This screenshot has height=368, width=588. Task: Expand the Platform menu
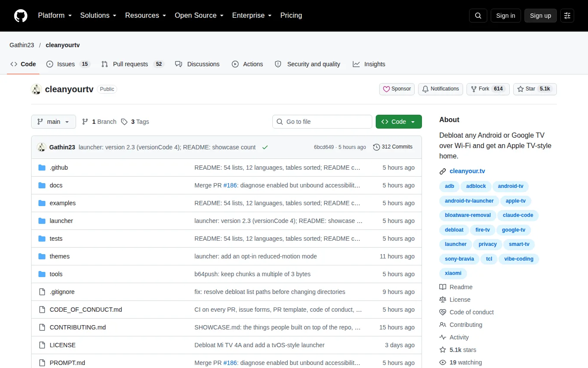[54, 16]
